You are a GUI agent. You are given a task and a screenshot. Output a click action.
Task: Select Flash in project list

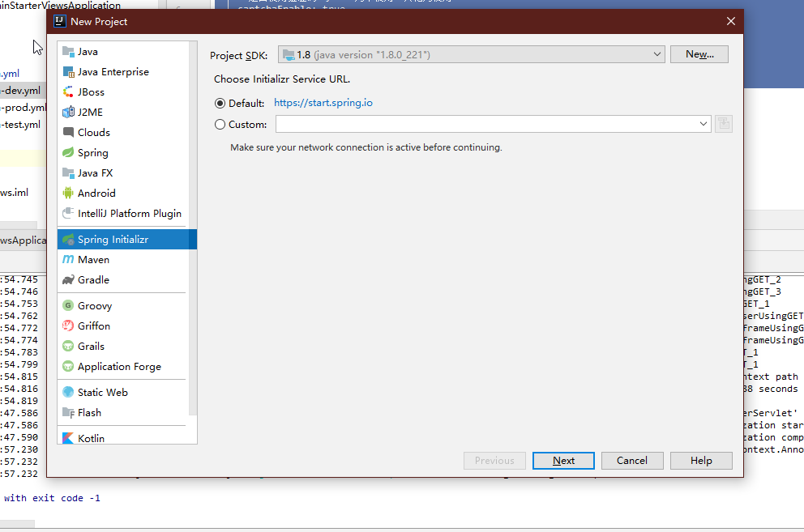(x=123, y=413)
